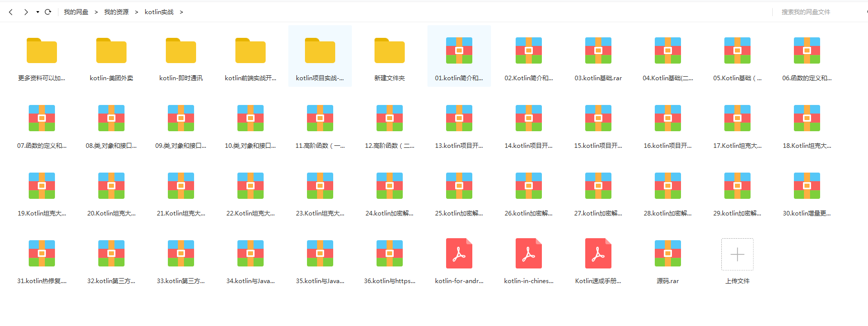Click the 23.Kotlin坦克大... file name
The height and width of the screenshot is (326, 868).
point(320,213)
